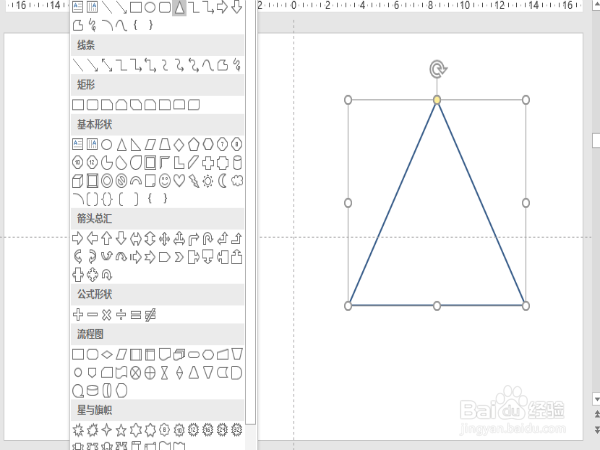The width and height of the screenshot is (600, 450).
Task: Pick the 4-point star shape
Action: pyautogui.click(x=107, y=430)
